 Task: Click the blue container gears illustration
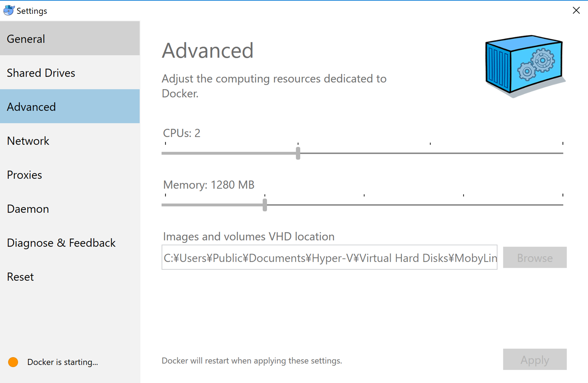[x=524, y=65]
